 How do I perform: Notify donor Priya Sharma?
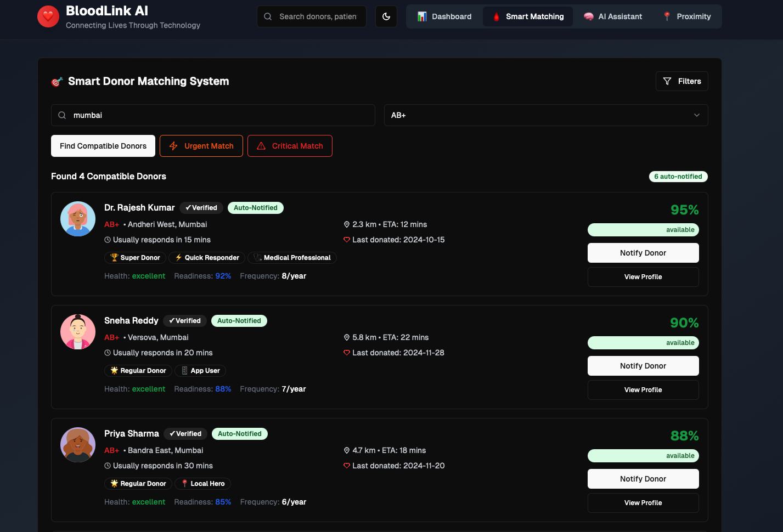pos(643,479)
